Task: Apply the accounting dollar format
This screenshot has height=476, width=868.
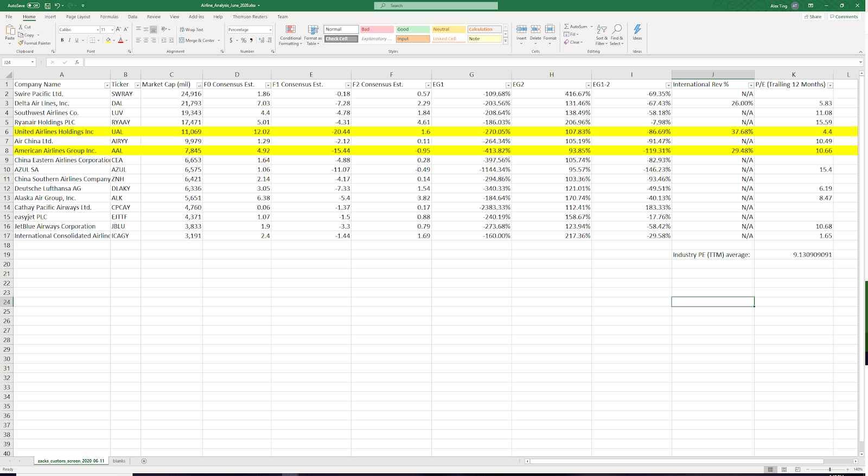Action: [231, 40]
